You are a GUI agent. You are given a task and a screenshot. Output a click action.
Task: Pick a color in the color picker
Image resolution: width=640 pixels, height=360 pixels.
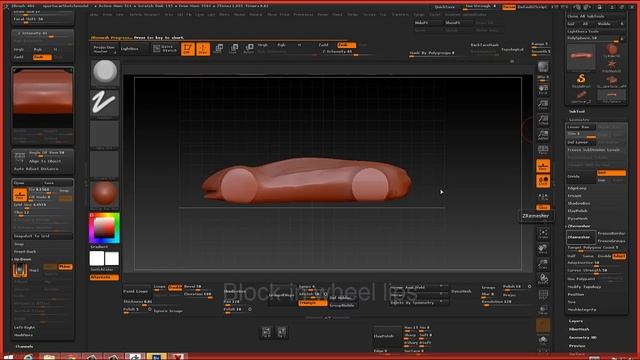(x=104, y=228)
